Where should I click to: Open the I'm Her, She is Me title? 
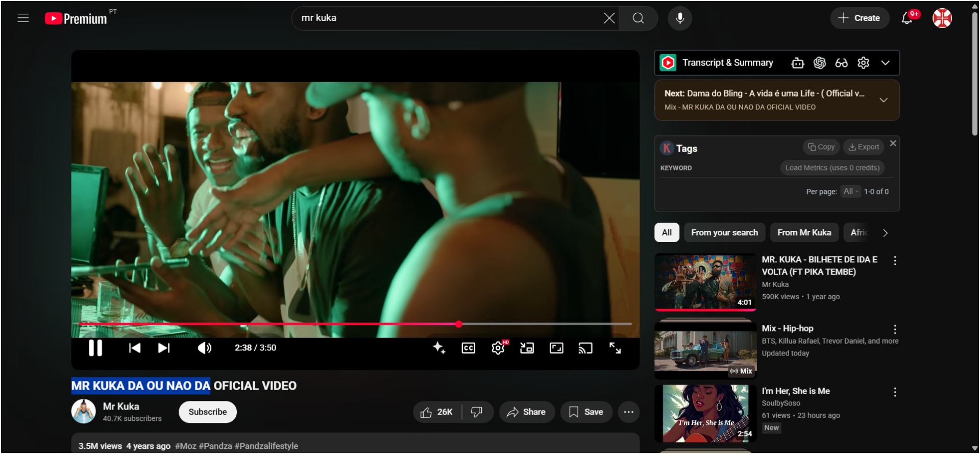[796, 391]
